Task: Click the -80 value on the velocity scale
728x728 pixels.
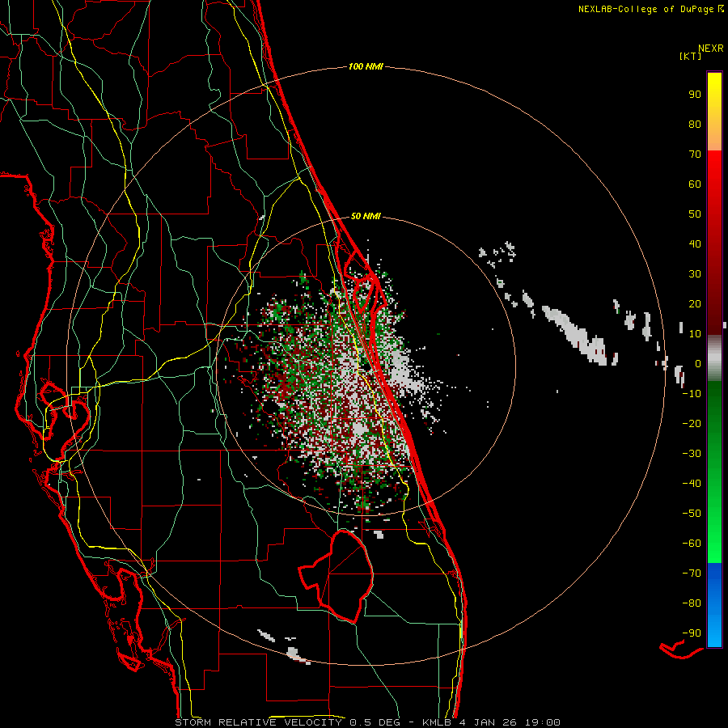Action: pyautogui.click(x=692, y=603)
